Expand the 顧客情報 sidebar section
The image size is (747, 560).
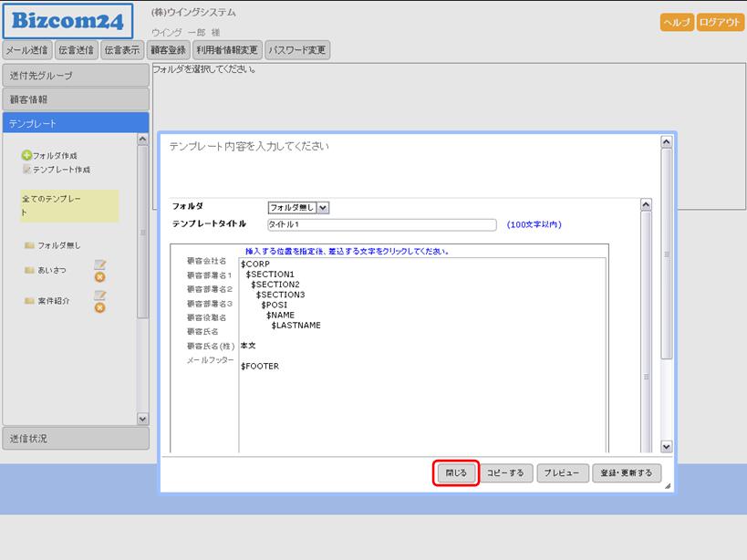75,99
